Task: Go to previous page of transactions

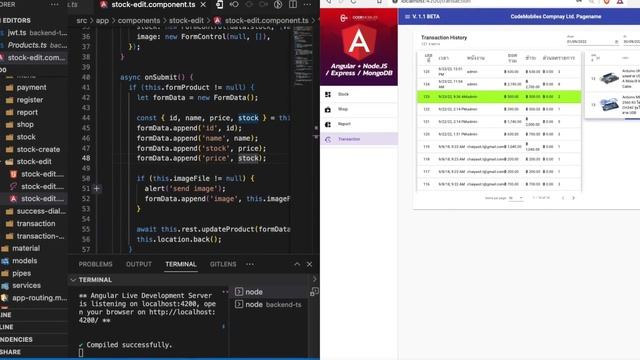Action: pos(563,198)
